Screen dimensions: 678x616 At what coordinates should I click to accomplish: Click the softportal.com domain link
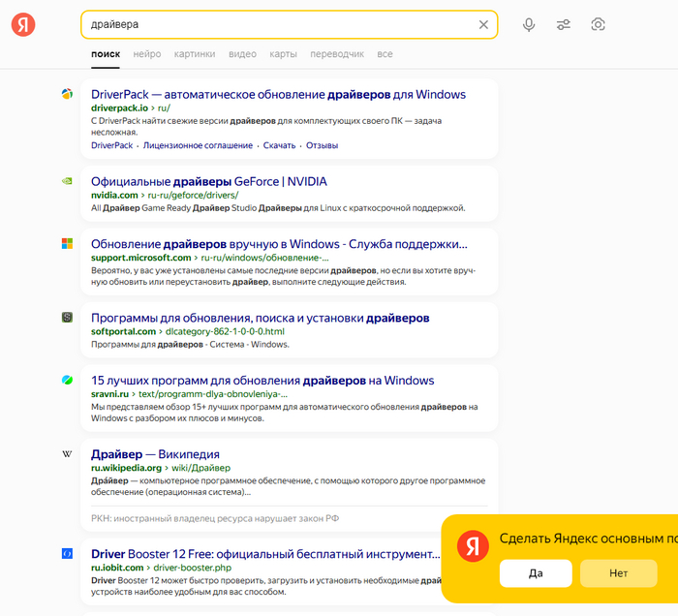[x=123, y=331]
